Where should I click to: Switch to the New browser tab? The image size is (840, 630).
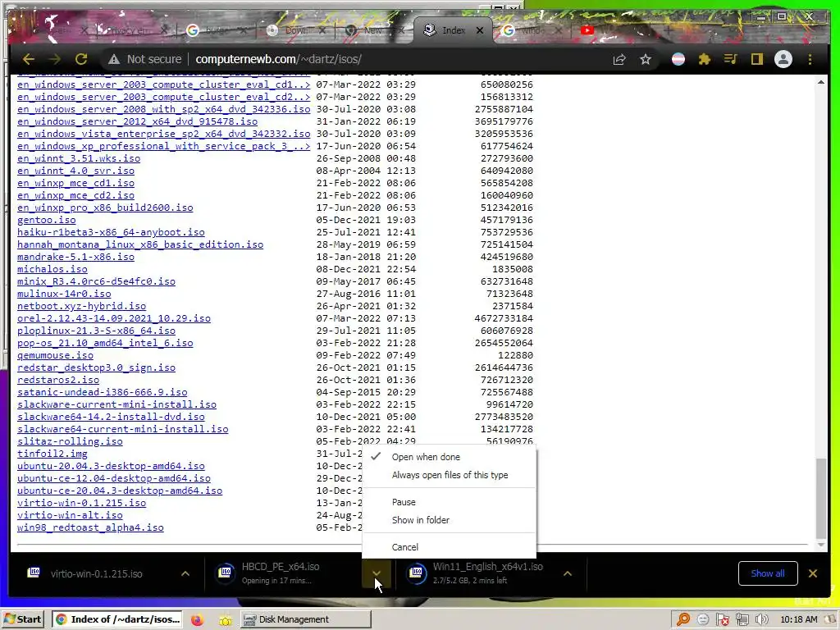click(x=372, y=30)
